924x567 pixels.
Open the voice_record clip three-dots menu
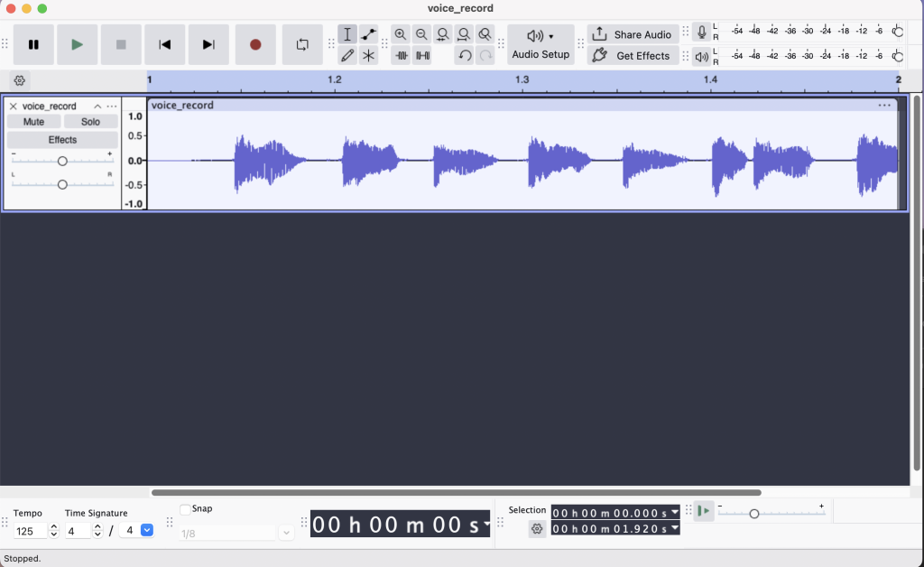[884, 106]
